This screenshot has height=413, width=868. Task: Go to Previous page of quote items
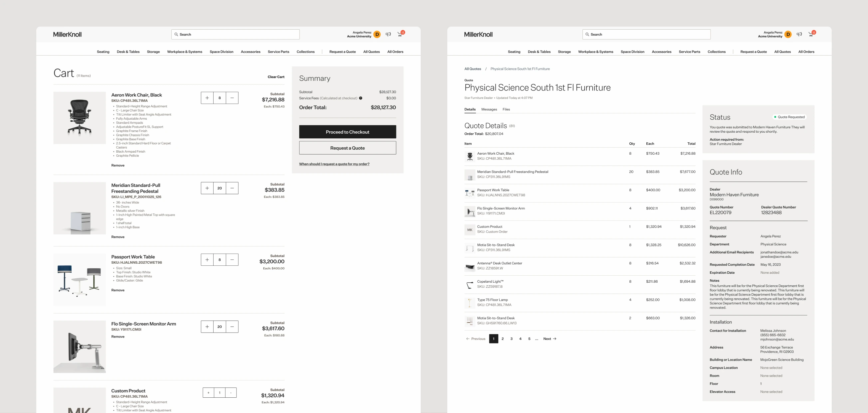[x=476, y=339]
